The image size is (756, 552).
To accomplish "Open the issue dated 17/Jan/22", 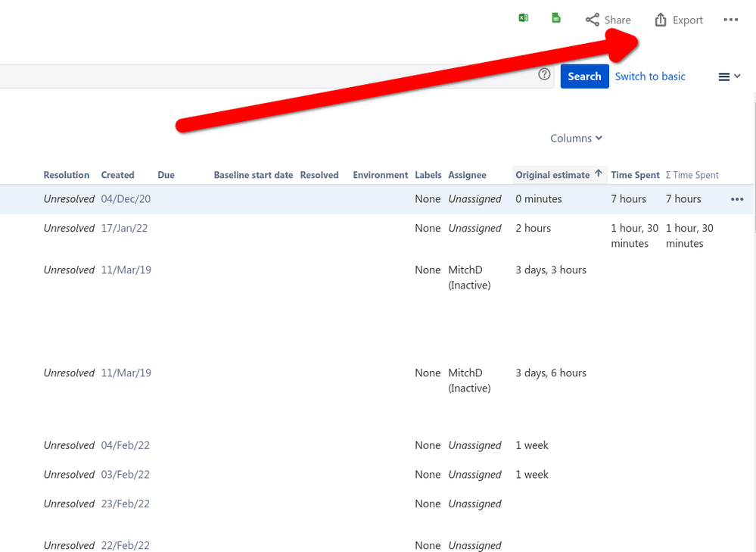I will click(124, 227).
